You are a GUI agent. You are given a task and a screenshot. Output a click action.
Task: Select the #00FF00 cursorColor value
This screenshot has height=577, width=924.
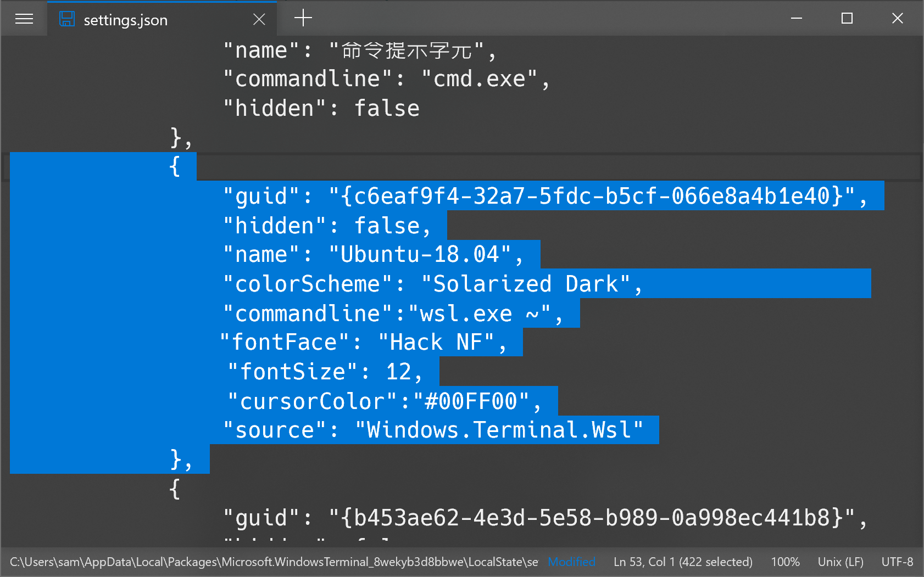coord(471,401)
